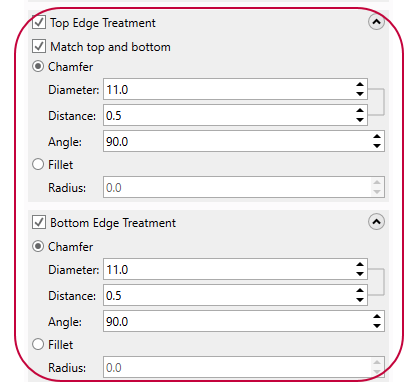
Task: Click bottom Angle field showing 90.0
Action: [x=244, y=321]
